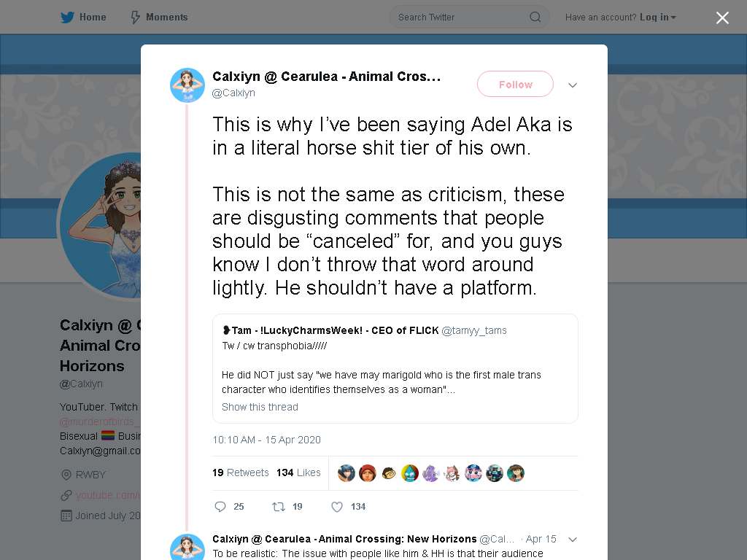View 19 Retweets list
This screenshot has width=747, height=560.
click(x=241, y=472)
